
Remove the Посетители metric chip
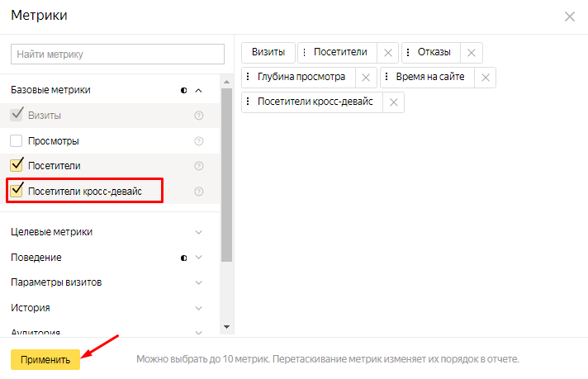click(388, 53)
